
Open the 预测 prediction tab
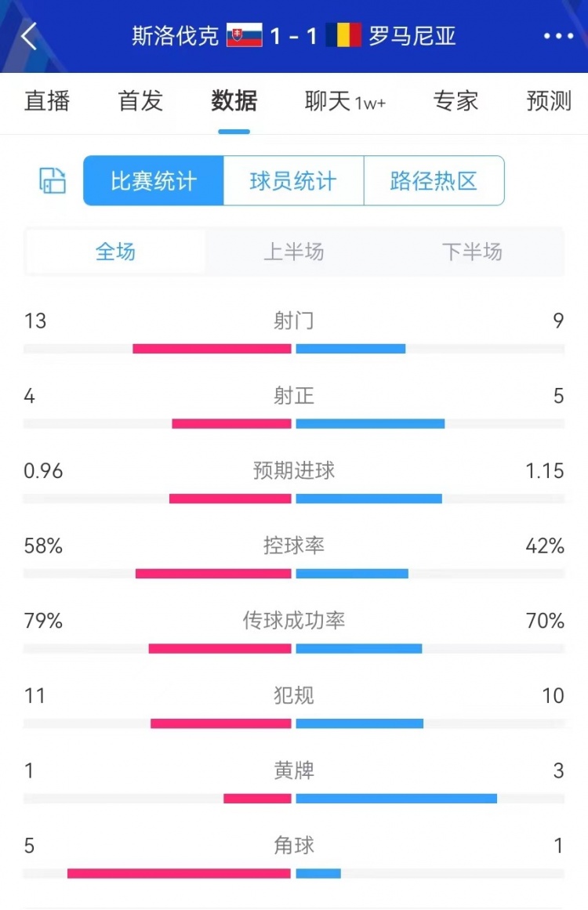point(549,101)
